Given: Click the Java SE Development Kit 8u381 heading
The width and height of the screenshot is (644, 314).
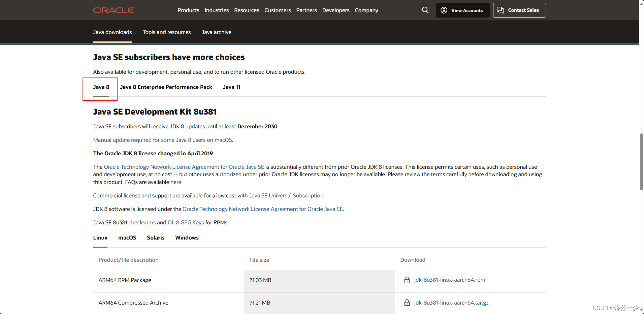Looking at the screenshot, I should pyautogui.click(x=155, y=112).
